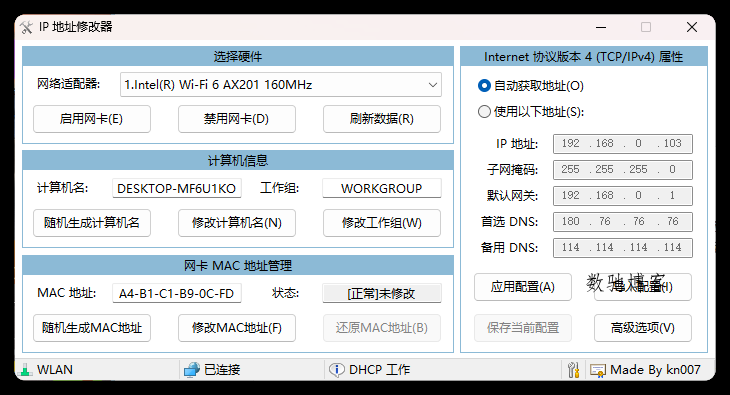Click the tools wrench icon in status bar

click(573, 370)
